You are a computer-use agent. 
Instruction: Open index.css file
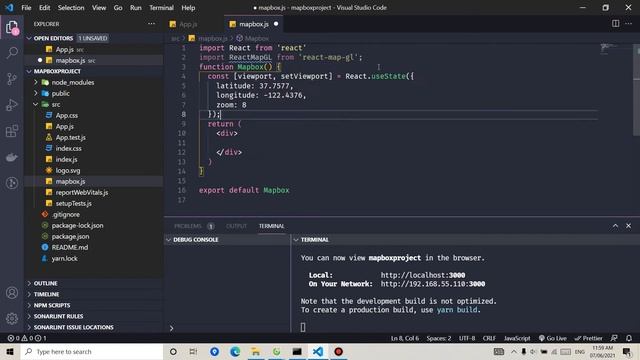pos(69,149)
